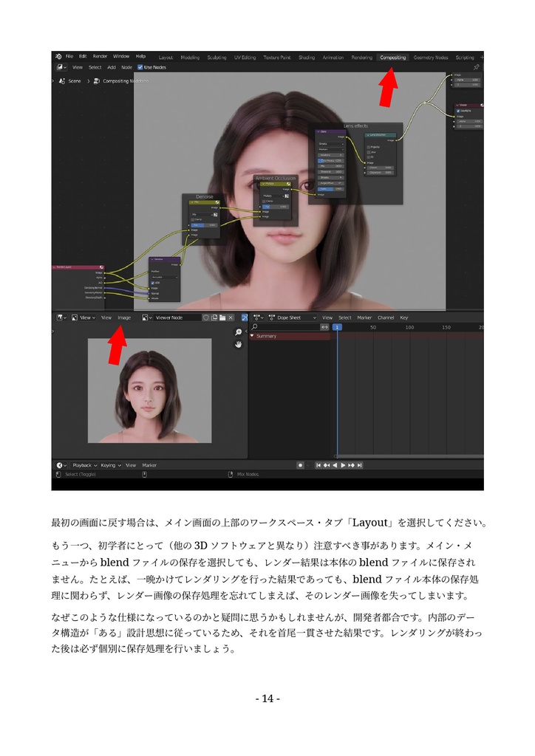Click the open image folder icon
This screenshot has width=535, height=756.
[222, 317]
